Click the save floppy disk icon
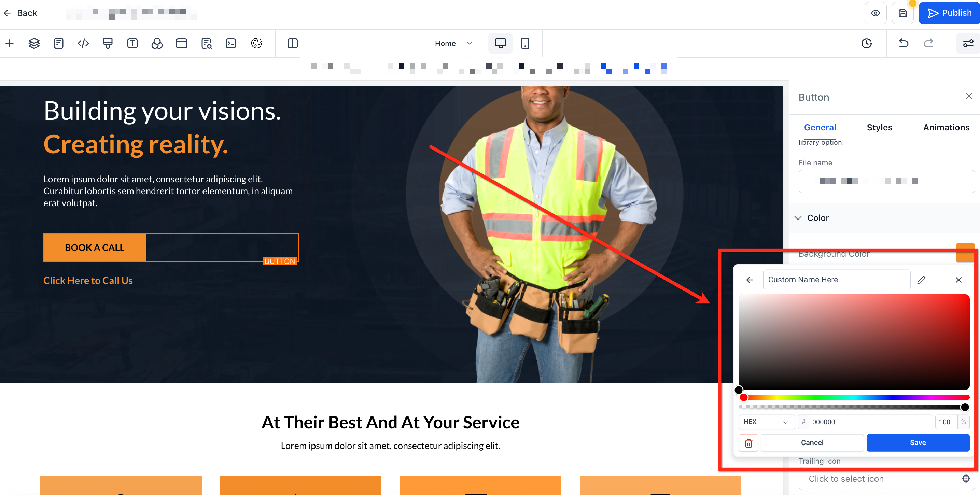This screenshot has width=980, height=495. (902, 13)
